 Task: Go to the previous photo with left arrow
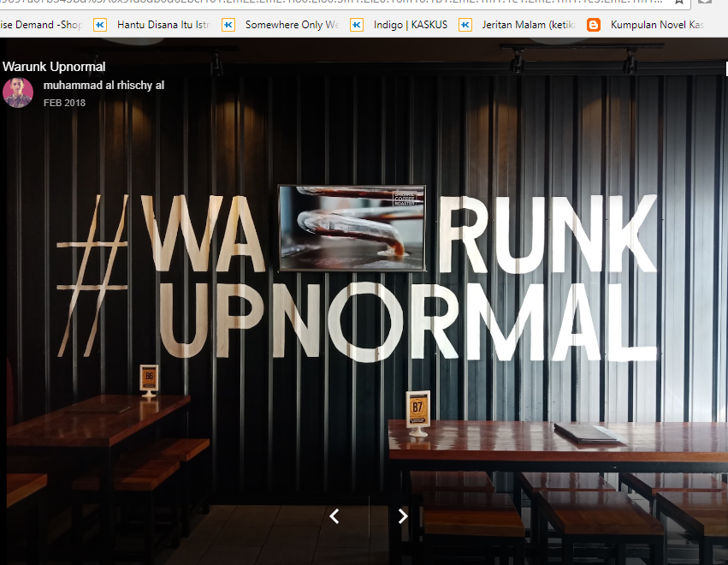(x=334, y=516)
